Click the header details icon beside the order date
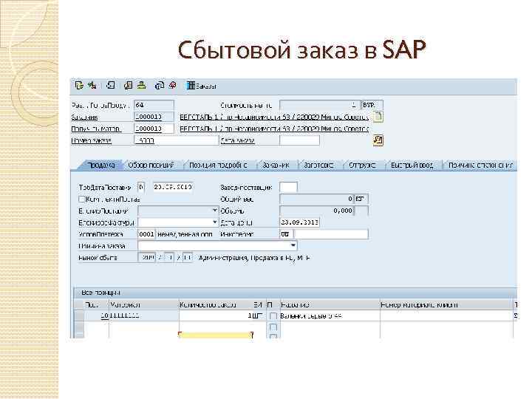 [378, 140]
